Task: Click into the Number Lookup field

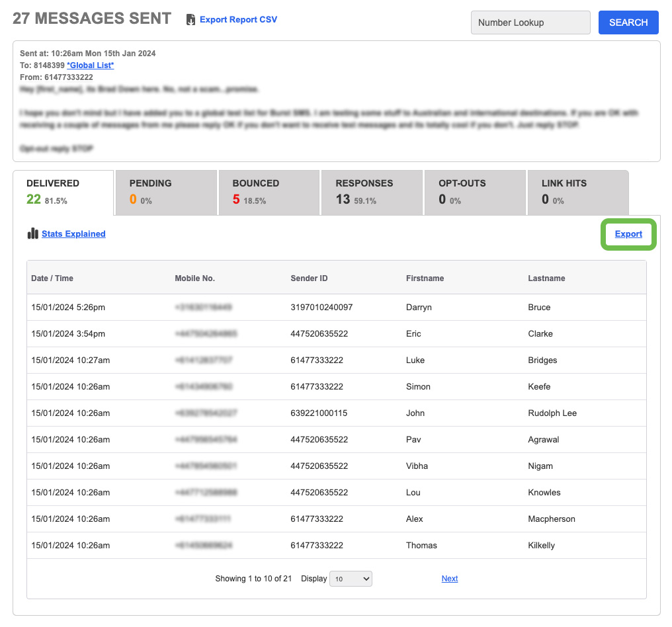Action: pos(530,22)
